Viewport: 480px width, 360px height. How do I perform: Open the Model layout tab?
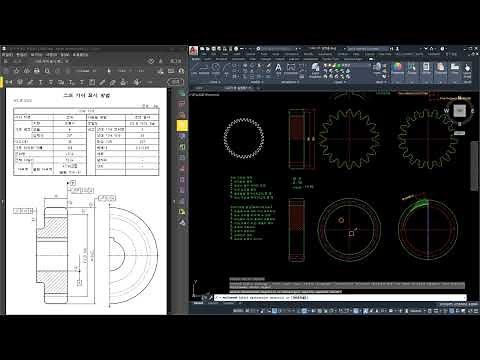tap(198, 303)
